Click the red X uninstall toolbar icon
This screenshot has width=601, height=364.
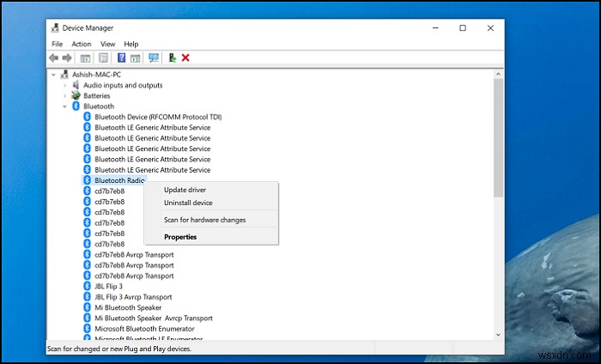click(x=185, y=58)
